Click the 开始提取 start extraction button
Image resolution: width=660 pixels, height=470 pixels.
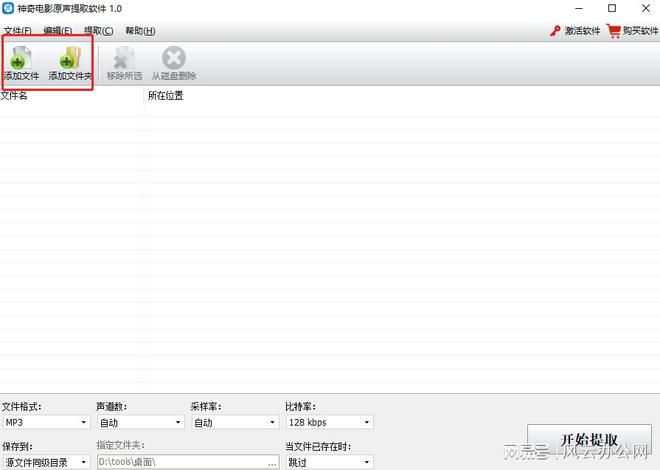pyautogui.click(x=589, y=441)
